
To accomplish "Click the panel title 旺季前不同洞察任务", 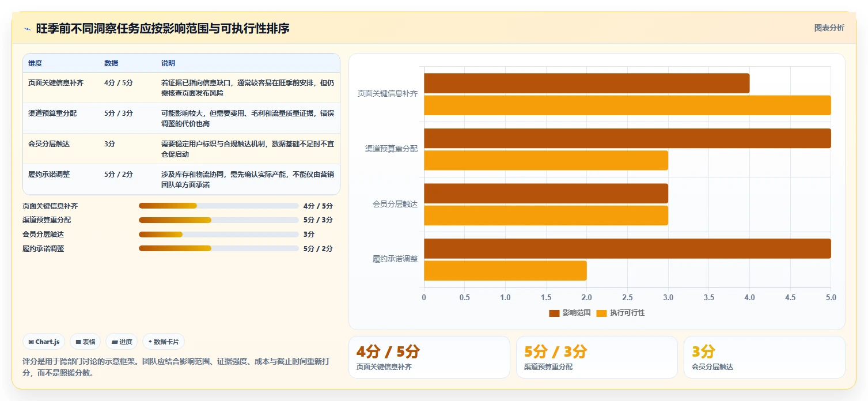I will click(162, 28).
